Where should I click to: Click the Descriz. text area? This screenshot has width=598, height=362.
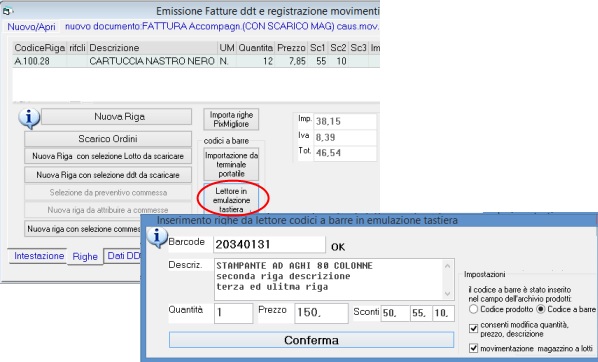(x=329, y=279)
